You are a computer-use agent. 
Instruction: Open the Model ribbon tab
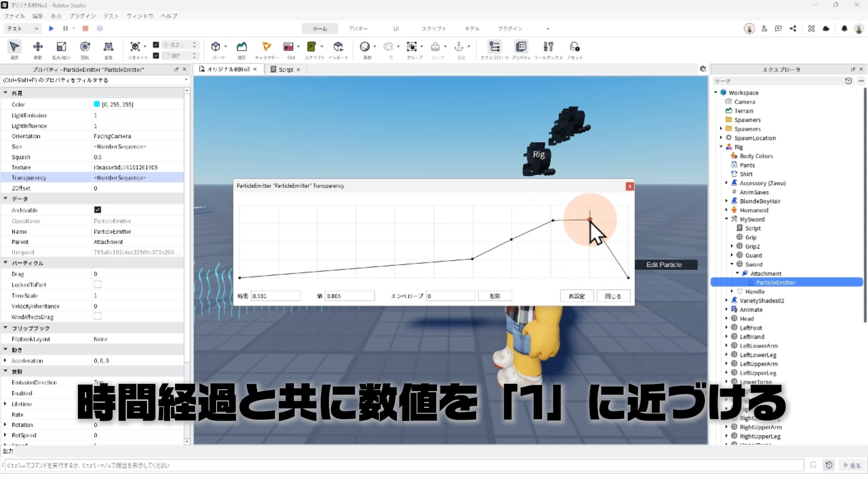click(x=472, y=28)
